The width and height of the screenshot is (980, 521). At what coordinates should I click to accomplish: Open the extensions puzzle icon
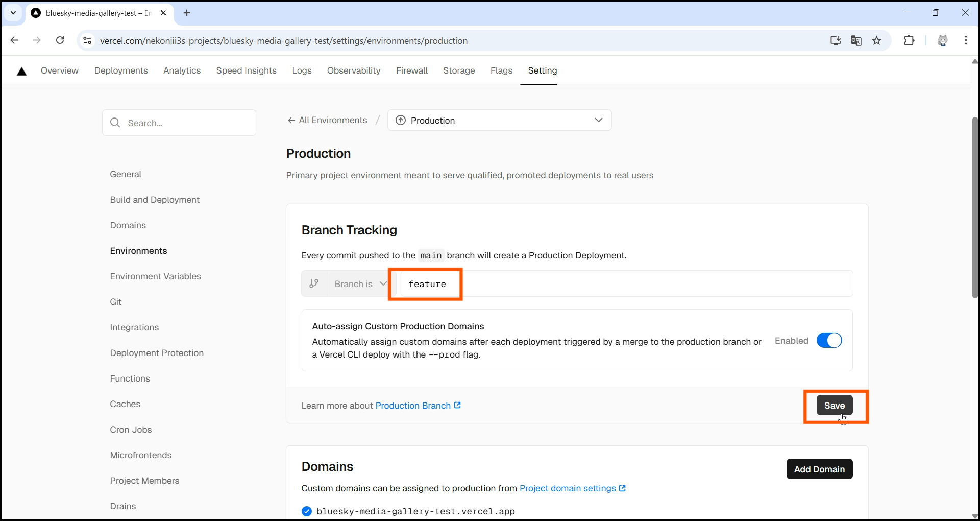tap(909, 40)
